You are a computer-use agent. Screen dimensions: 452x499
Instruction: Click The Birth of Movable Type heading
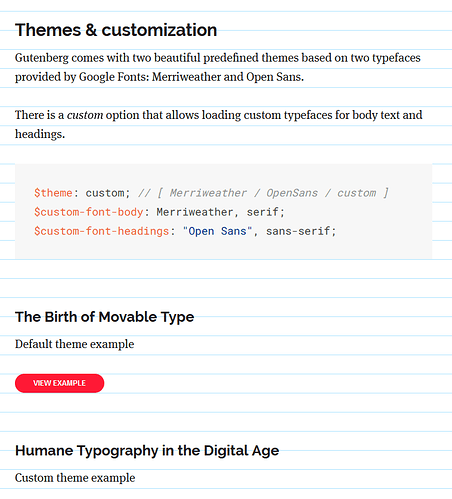(x=104, y=317)
